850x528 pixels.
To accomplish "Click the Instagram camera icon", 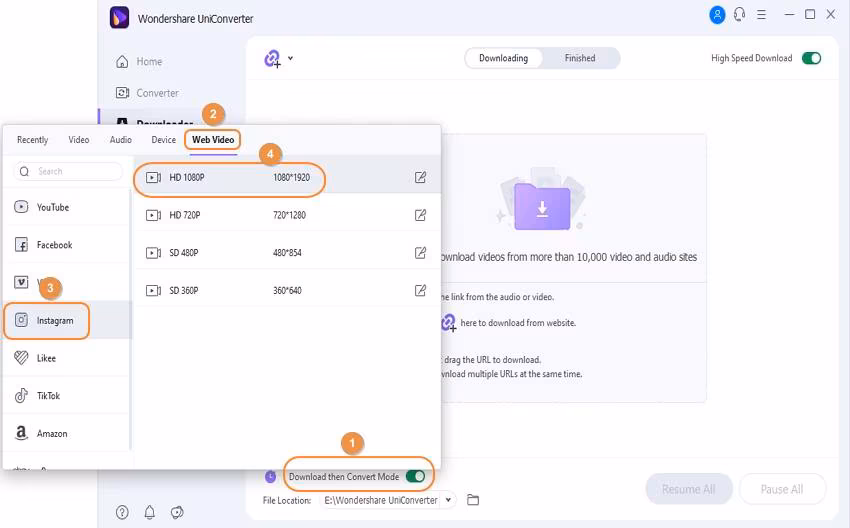I will pyautogui.click(x=21, y=320).
